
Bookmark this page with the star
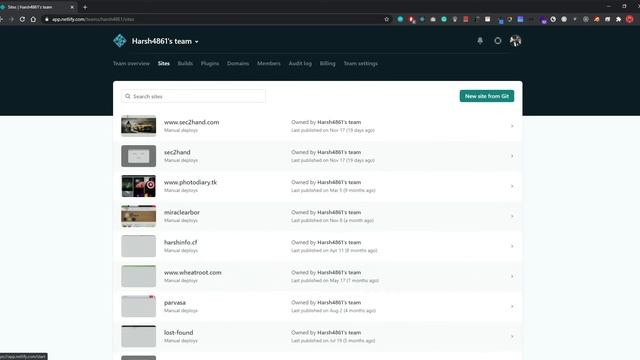click(x=387, y=19)
